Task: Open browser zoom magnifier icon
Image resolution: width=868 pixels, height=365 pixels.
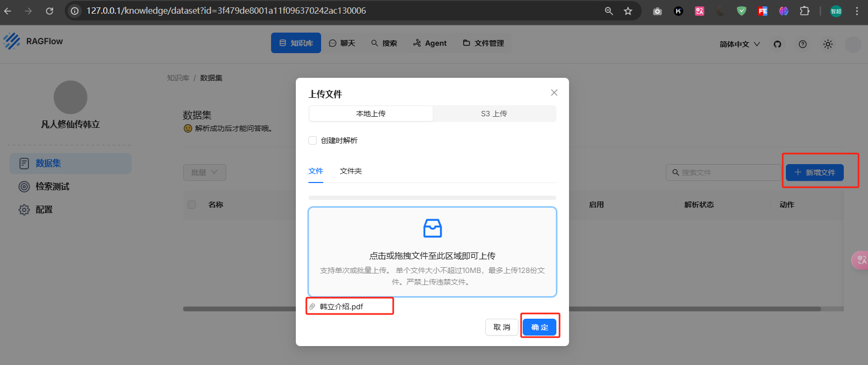Action: pos(609,11)
